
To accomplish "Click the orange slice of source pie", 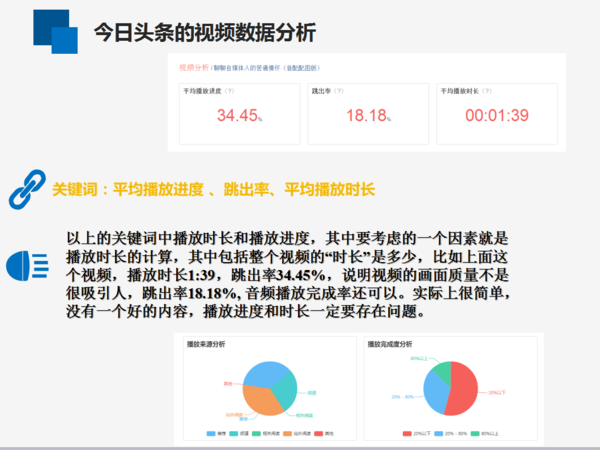I will point(260,400).
